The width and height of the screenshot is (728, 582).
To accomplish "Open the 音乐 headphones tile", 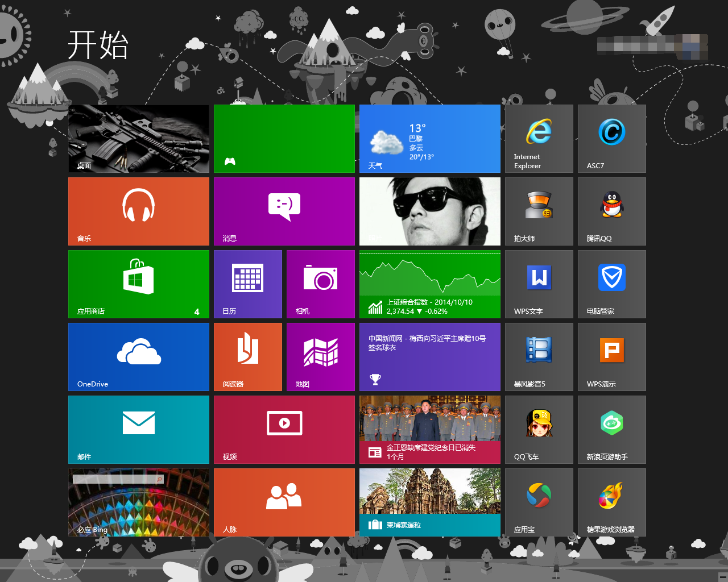I will click(139, 211).
